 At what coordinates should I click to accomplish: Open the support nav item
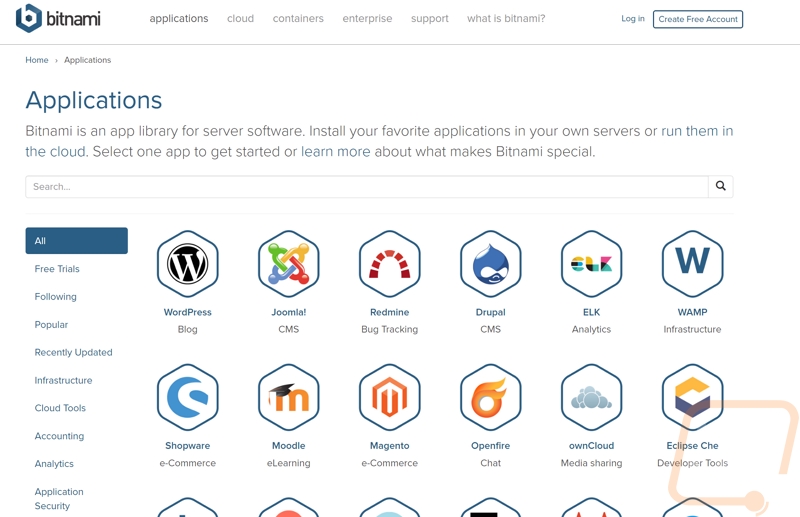pyautogui.click(x=430, y=18)
